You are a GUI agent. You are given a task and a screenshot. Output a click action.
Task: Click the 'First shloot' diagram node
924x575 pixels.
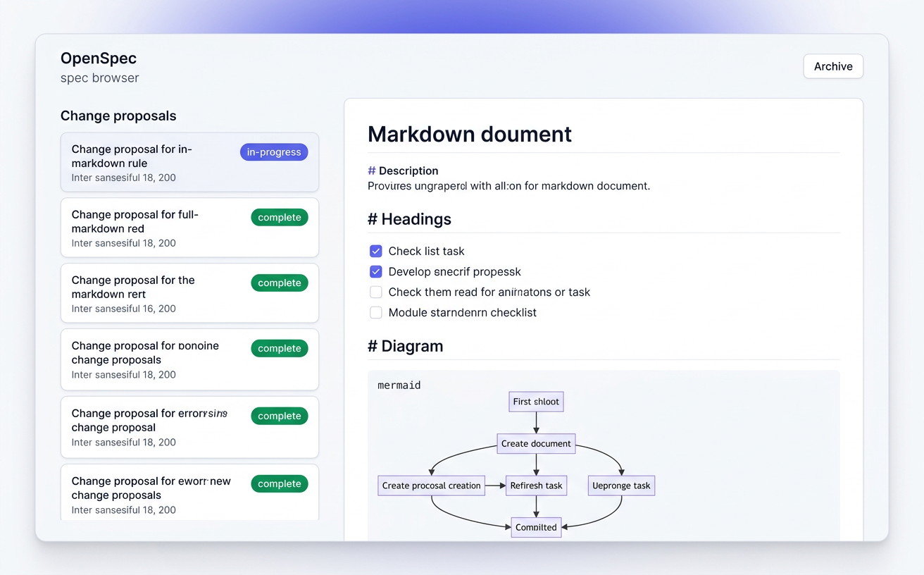pos(536,402)
